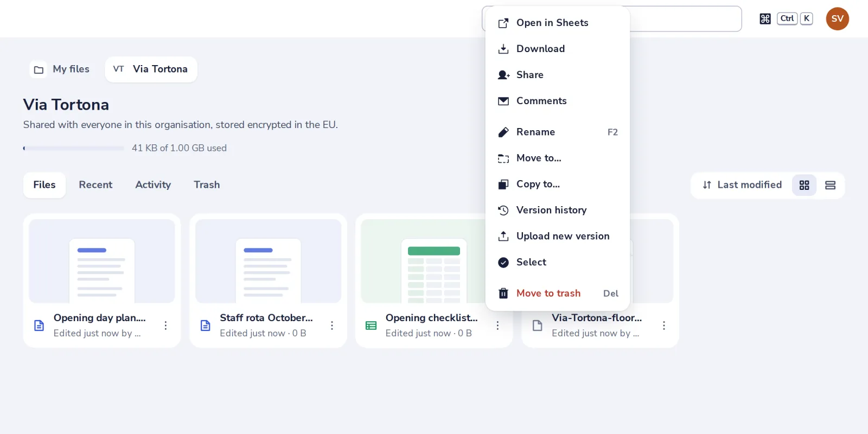Click the Opening day plan document icon

[x=39, y=325]
